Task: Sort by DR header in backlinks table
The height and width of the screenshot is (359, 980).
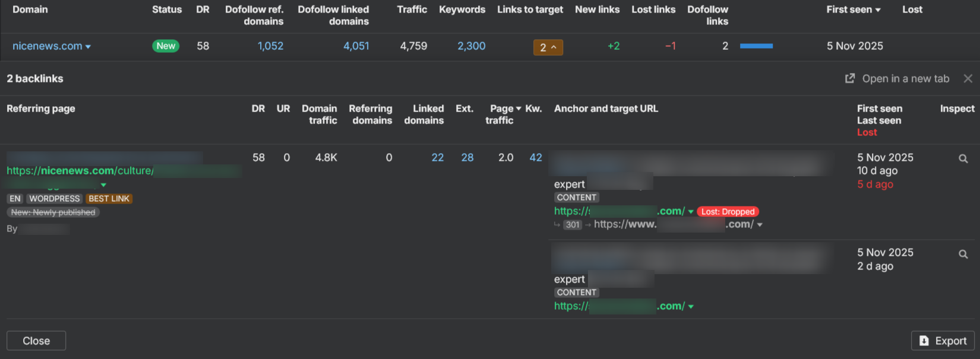Action: coord(258,109)
